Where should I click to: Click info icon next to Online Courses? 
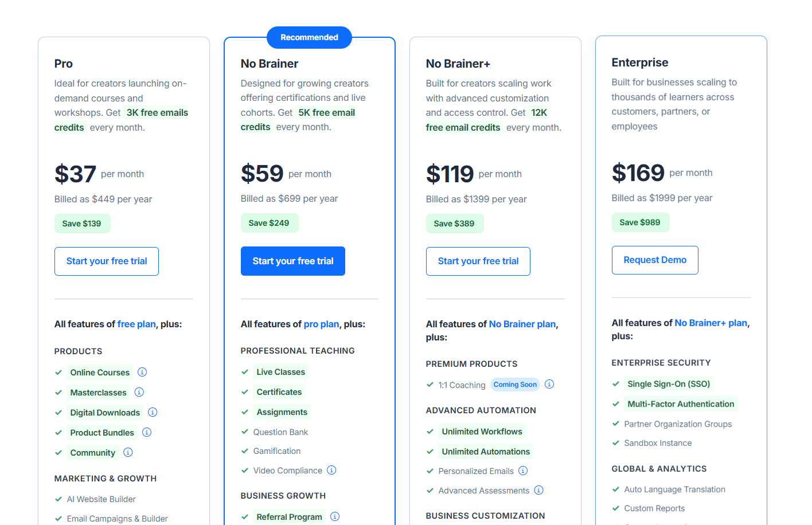142,372
